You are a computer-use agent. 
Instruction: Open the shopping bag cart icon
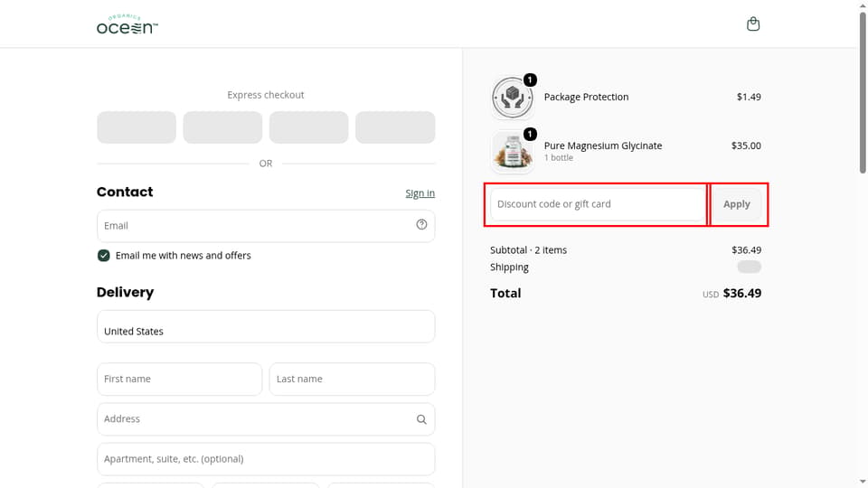[753, 23]
